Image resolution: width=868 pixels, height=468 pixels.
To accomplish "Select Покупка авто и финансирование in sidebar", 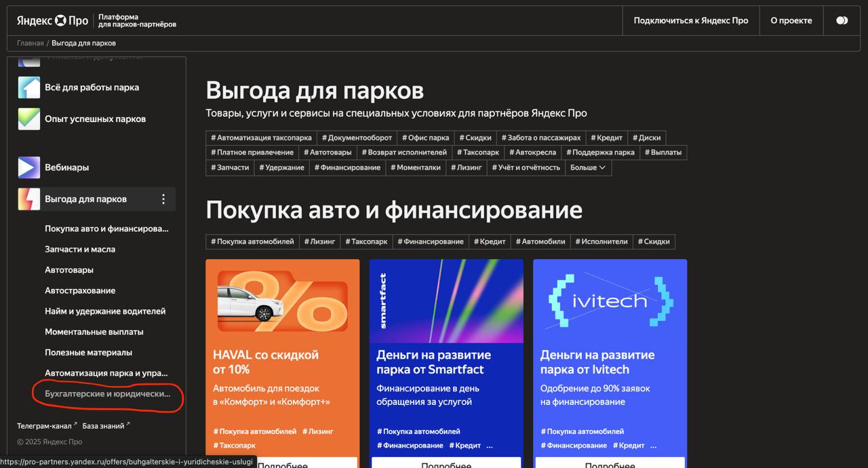I will pyautogui.click(x=106, y=229).
